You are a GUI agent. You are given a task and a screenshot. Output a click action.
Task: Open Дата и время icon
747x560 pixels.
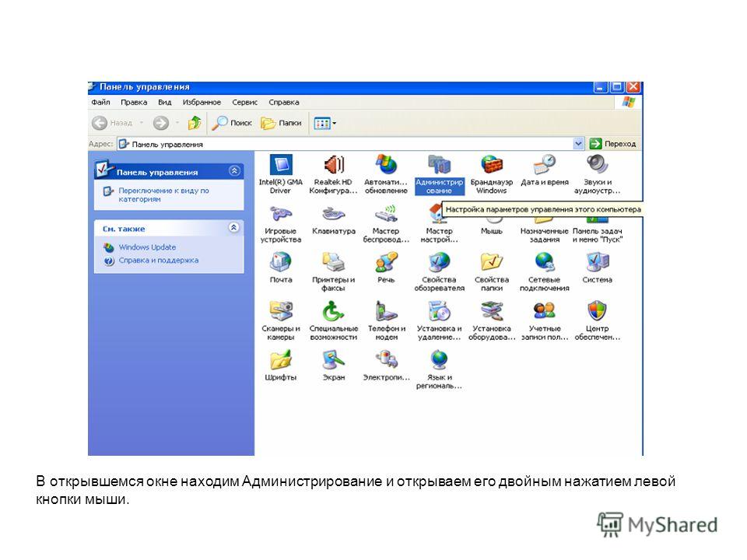(545, 170)
